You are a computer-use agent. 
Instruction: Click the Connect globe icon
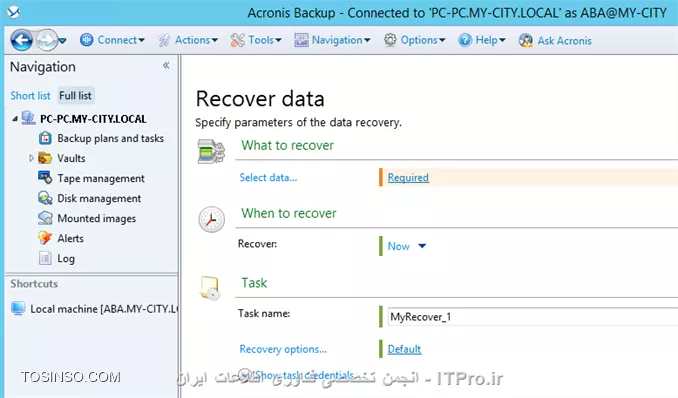coord(86,40)
